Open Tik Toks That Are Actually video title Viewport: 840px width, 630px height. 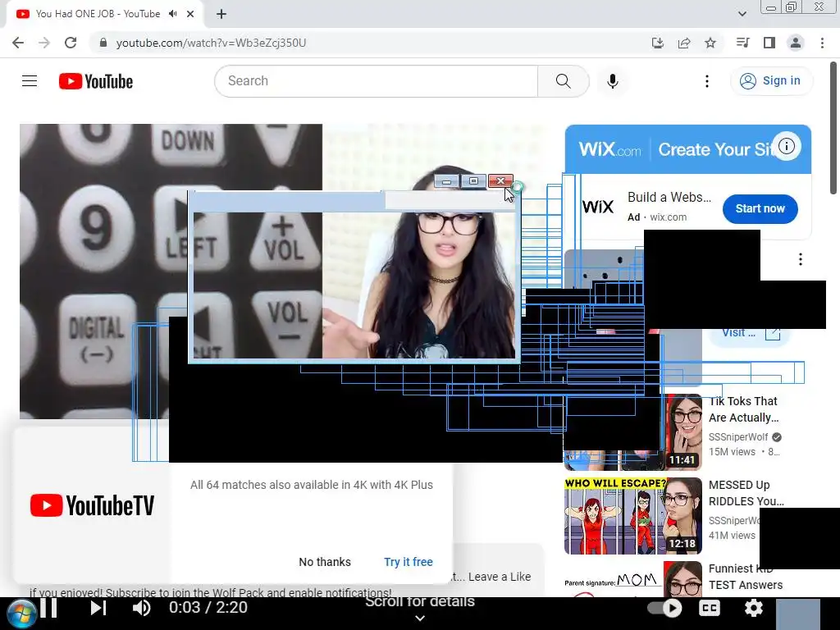(x=743, y=409)
